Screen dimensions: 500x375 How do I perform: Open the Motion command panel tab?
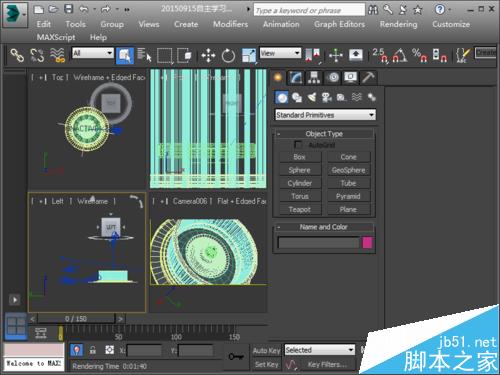333,78
